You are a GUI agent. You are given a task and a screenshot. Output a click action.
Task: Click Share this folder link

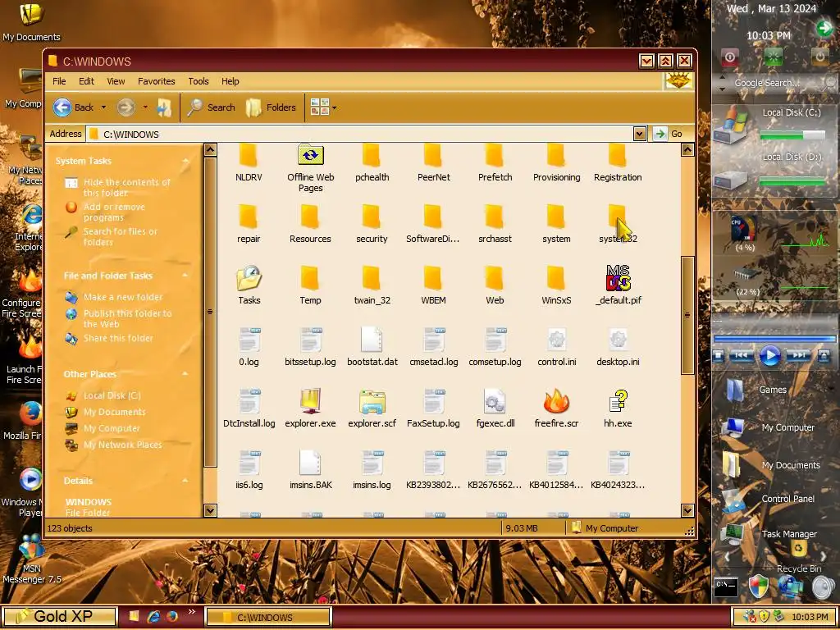coord(118,338)
